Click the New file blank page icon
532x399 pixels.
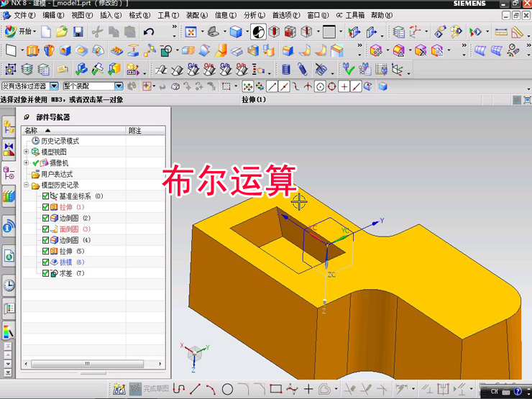tap(46, 32)
